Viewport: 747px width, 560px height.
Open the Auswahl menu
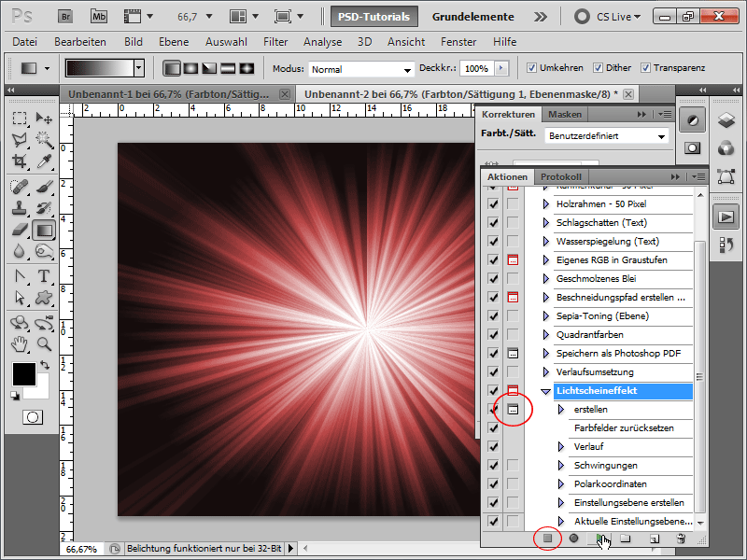(x=226, y=42)
